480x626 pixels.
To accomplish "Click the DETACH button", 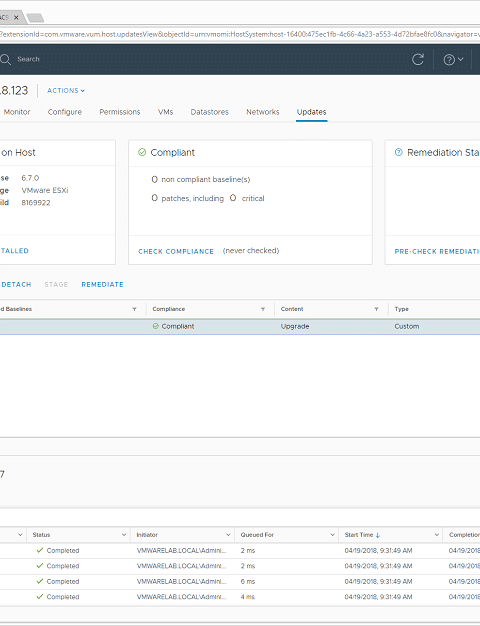I will pyautogui.click(x=16, y=285).
